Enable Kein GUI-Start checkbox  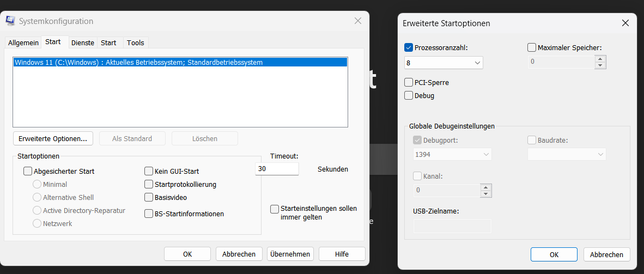tap(149, 171)
